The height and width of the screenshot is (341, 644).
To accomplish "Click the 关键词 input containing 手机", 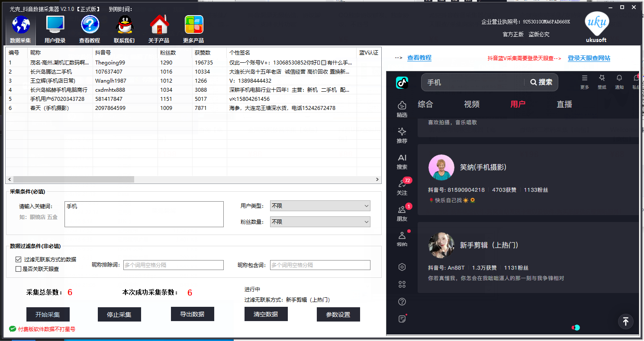I will tap(144, 214).
